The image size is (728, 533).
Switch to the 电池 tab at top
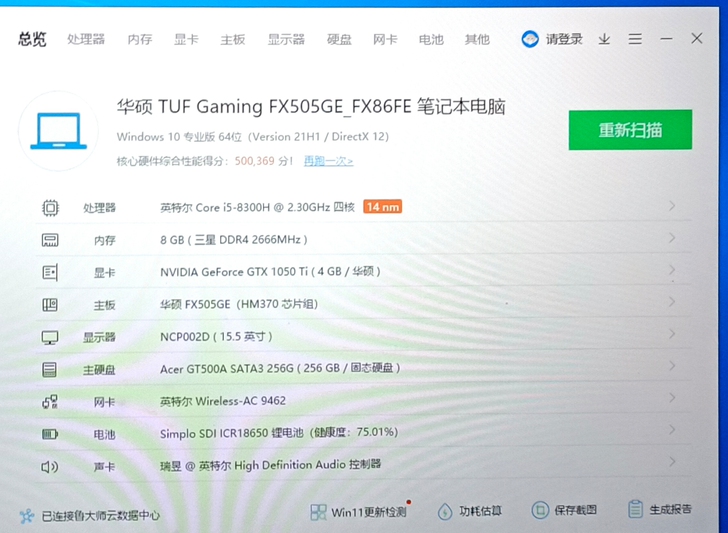(x=431, y=39)
